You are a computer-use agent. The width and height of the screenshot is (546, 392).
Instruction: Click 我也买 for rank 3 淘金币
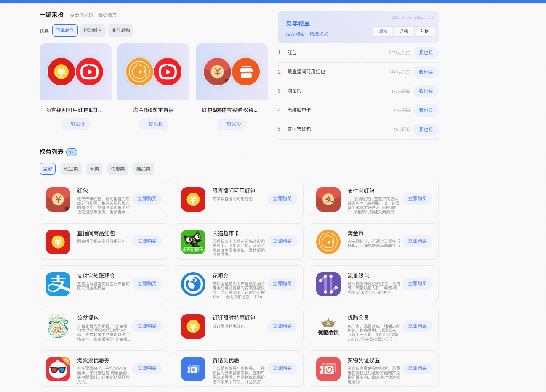426,91
